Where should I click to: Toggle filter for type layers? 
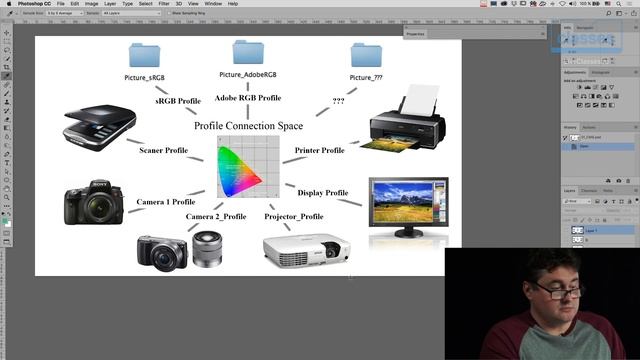(x=613, y=201)
